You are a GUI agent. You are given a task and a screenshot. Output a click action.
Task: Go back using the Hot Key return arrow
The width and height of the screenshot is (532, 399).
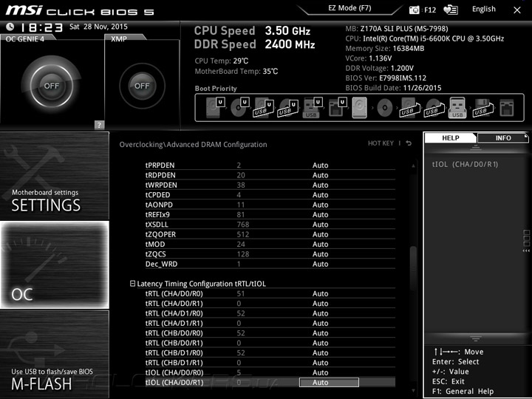click(409, 143)
